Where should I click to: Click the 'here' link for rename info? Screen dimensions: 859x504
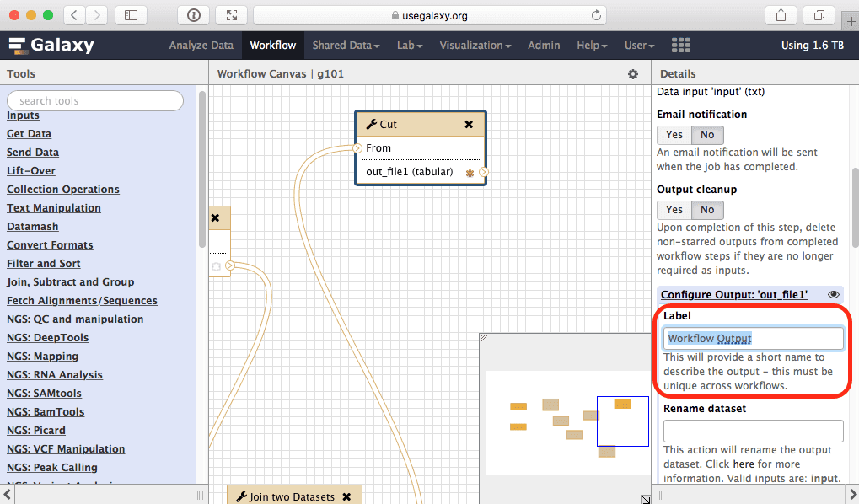743,464
